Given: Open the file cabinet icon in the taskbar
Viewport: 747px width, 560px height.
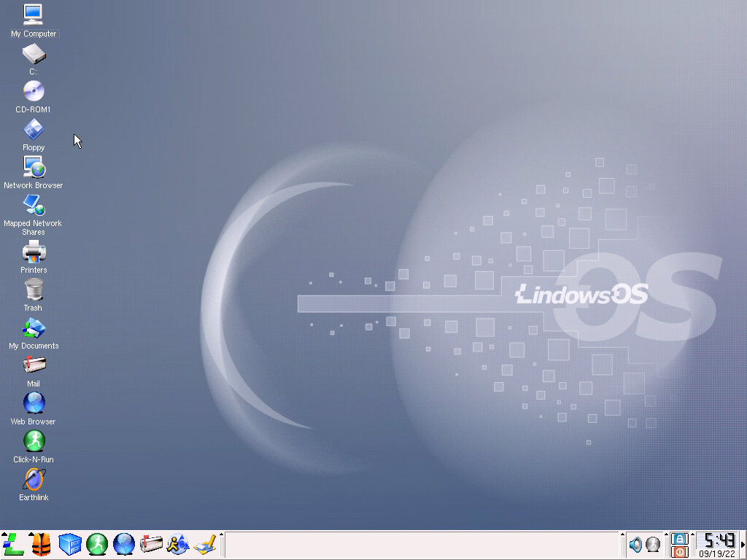Looking at the screenshot, I should [69, 544].
